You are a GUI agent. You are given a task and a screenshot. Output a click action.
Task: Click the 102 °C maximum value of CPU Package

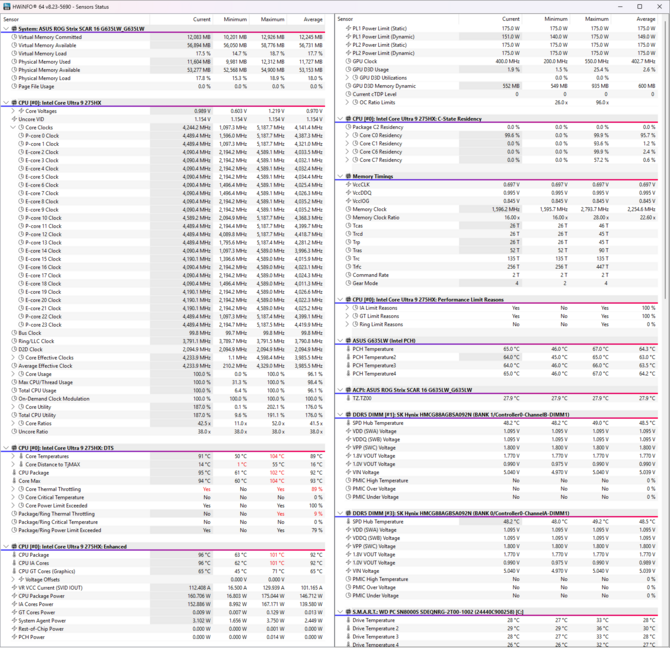tap(276, 473)
